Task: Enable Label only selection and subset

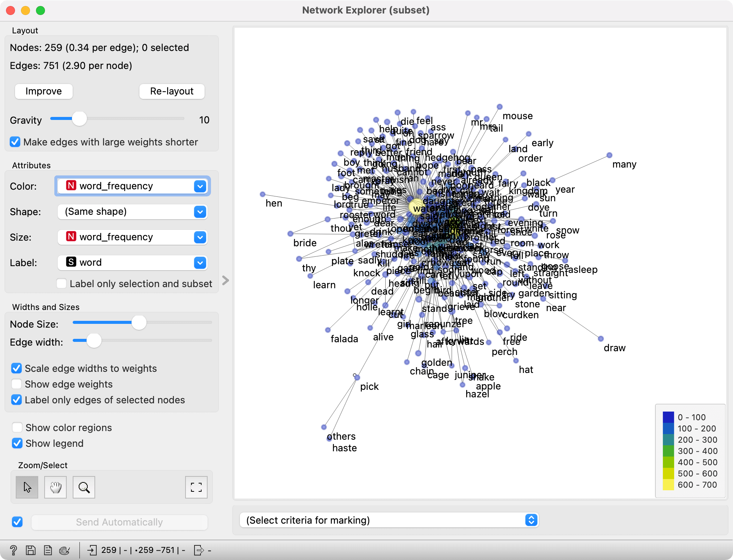Action: (x=61, y=283)
